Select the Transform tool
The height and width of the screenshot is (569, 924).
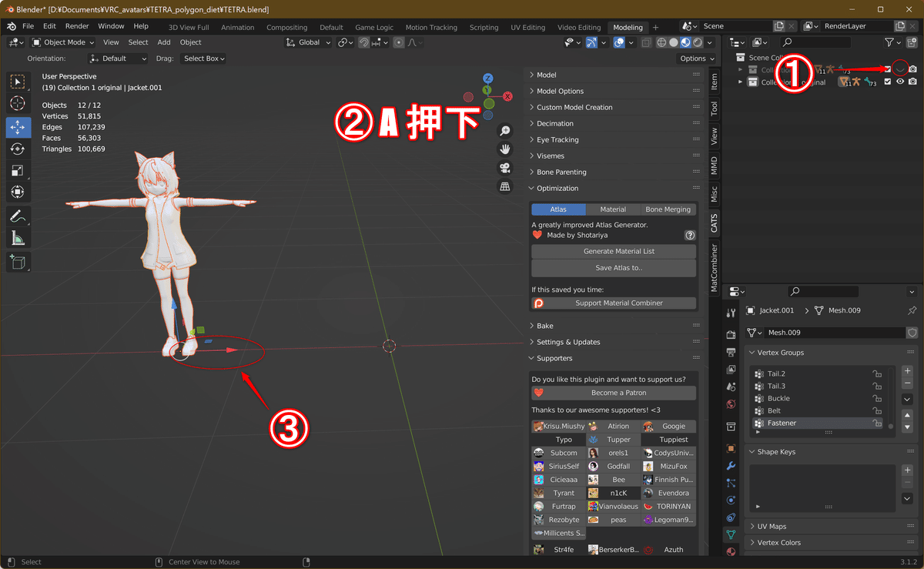tap(18, 192)
